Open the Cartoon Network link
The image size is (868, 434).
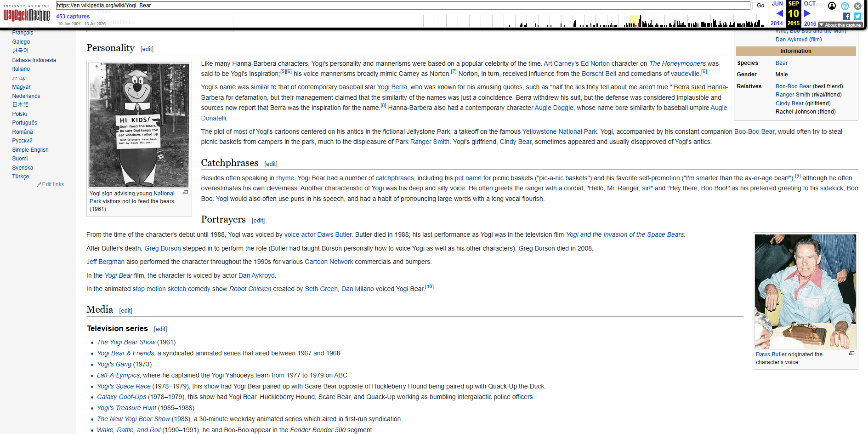(x=329, y=262)
